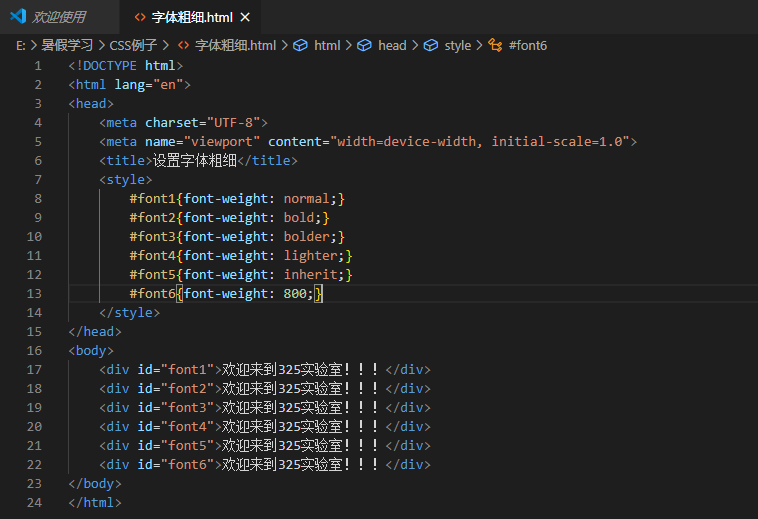Click the "width=device-width, initial-scale=1.0" content string
The image size is (758, 519).
point(480,142)
